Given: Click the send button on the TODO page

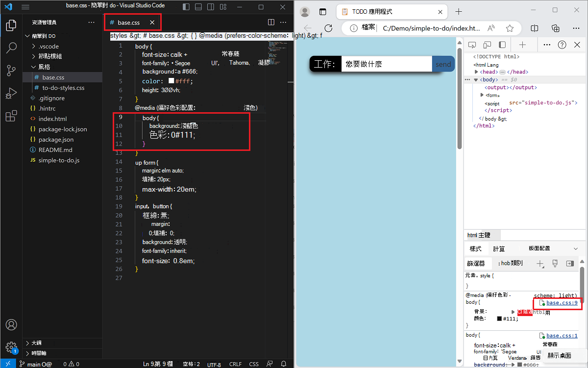Looking at the screenshot, I should [442, 63].
